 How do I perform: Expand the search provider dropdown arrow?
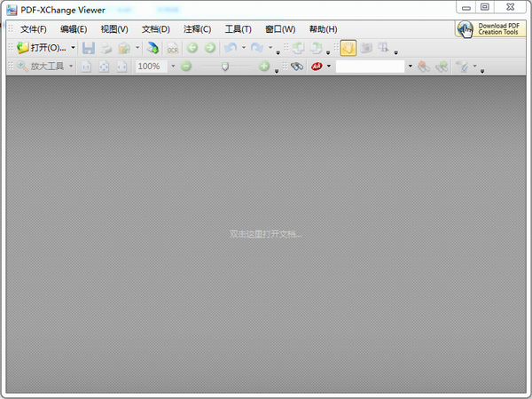pos(329,66)
